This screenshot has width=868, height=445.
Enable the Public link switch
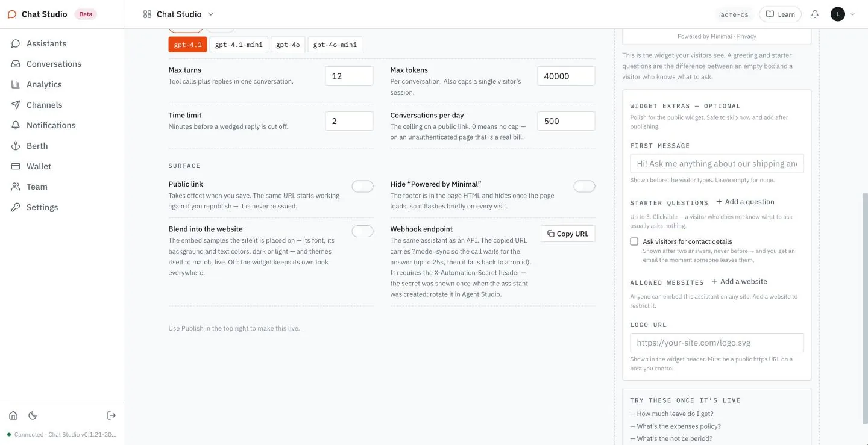click(x=362, y=187)
